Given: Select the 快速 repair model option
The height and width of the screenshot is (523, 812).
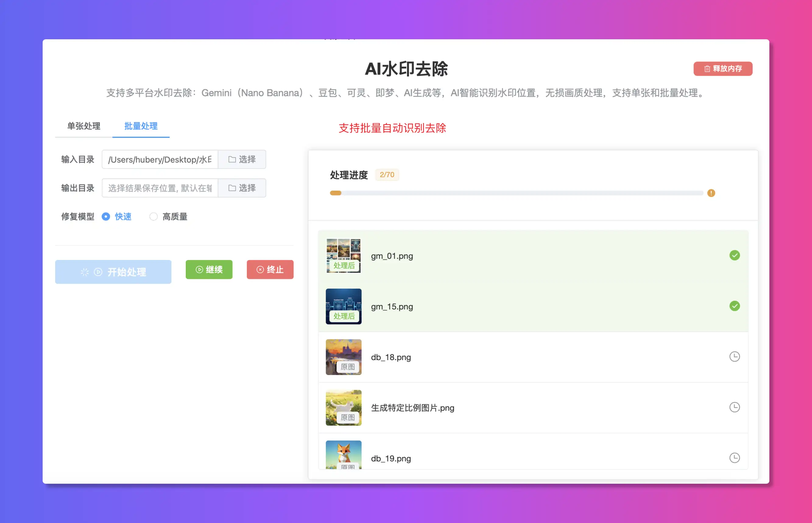Looking at the screenshot, I should pyautogui.click(x=106, y=217).
